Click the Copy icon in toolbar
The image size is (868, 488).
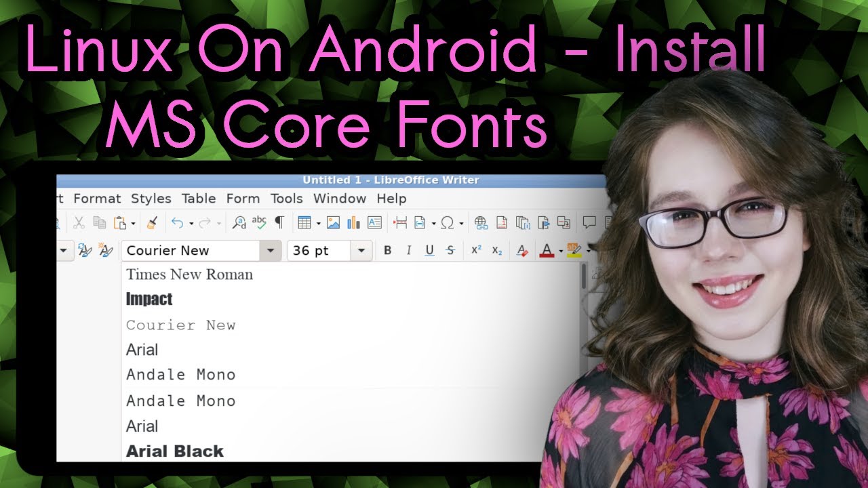point(99,222)
